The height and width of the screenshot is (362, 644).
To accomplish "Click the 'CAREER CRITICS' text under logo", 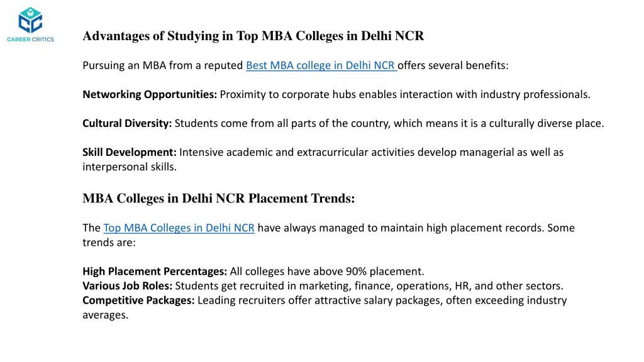I will 30,40.
